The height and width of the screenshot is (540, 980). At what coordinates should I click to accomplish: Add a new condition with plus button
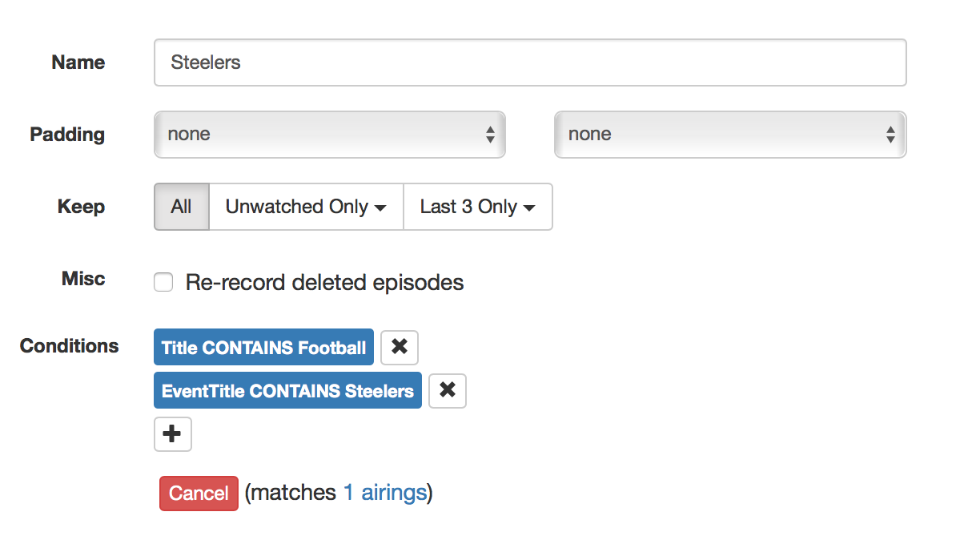172,435
